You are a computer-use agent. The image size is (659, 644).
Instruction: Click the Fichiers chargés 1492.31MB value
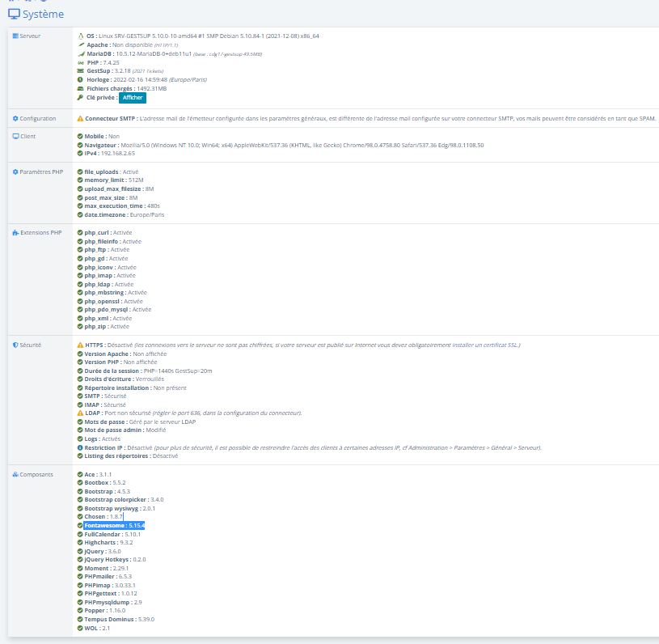click(152, 89)
